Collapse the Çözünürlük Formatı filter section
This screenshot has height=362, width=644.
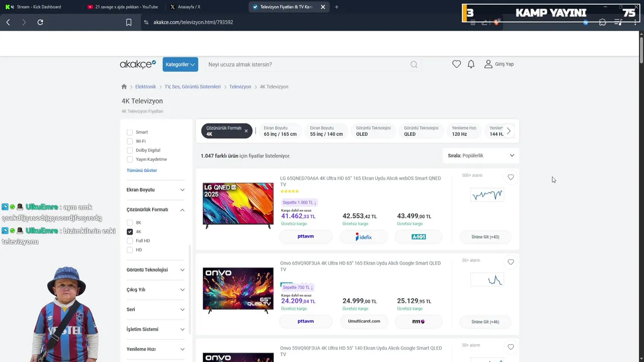click(x=155, y=210)
